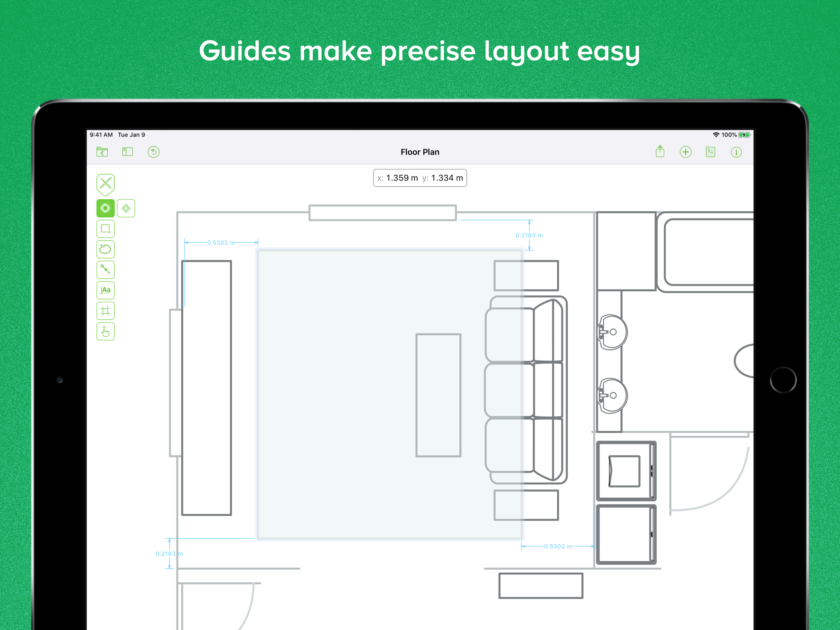This screenshot has height=630, width=840.
Task: Select the tall cabinet on left wall
Action: click(207, 388)
